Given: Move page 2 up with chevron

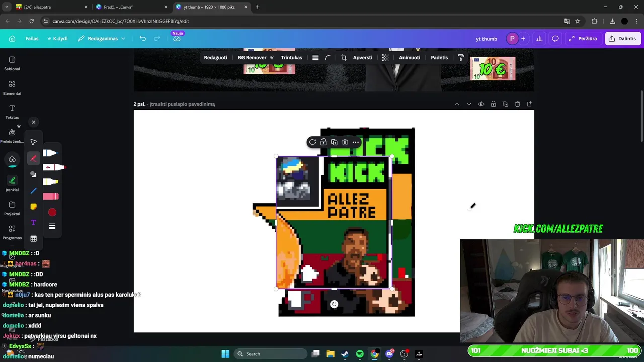Looking at the screenshot, I should coord(457,104).
